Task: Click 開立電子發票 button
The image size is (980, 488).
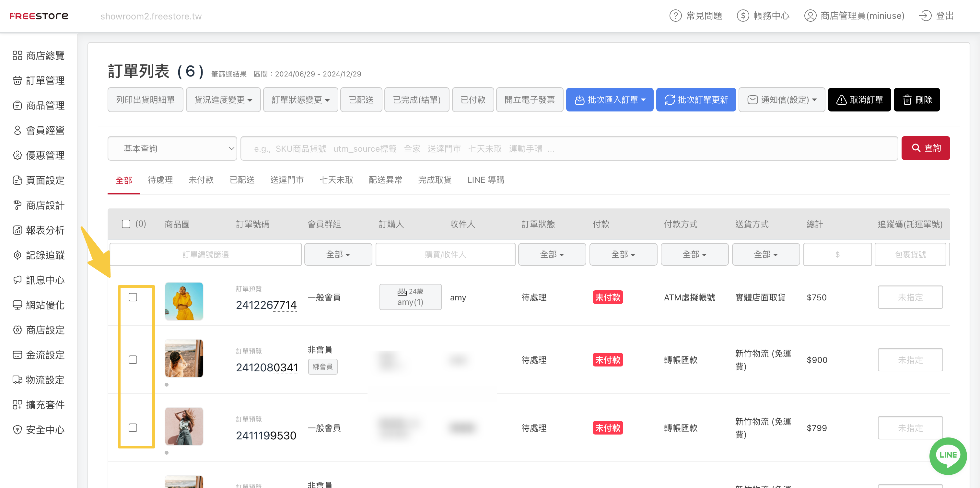Action: (530, 100)
